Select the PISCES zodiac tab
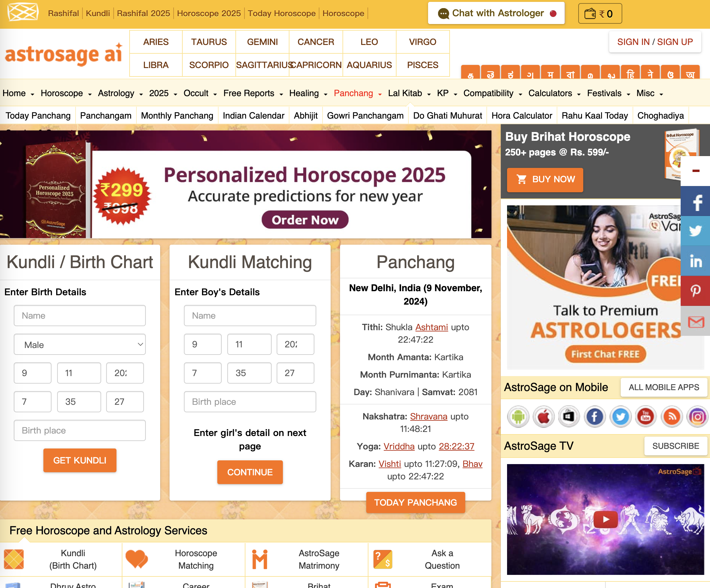This screenshot has height=588, width=710. click(x=423, y=65)
